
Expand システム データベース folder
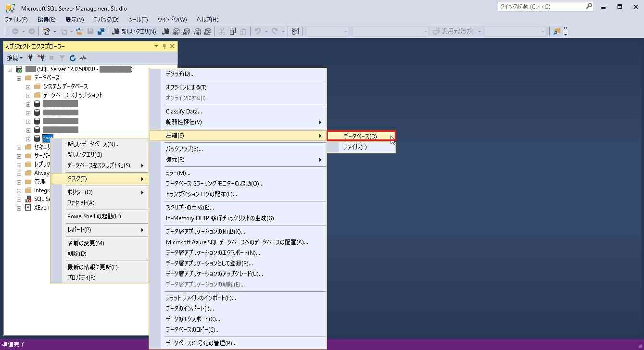coord(28,87)
